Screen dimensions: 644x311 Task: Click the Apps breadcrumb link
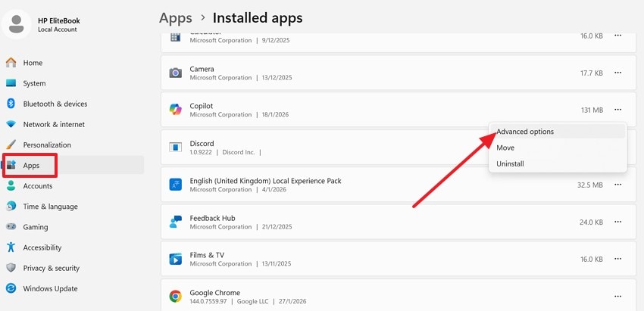point(175,18)
